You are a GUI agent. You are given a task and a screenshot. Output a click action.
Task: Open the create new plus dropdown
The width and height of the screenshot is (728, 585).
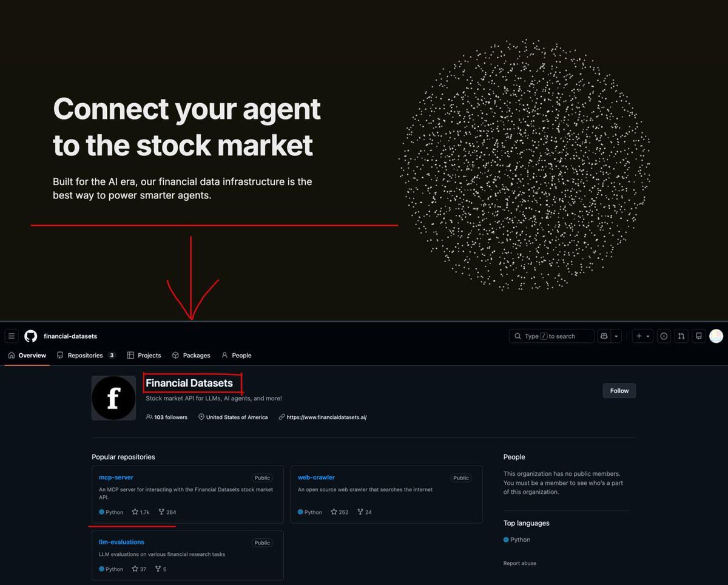click(x=642, y=336)
